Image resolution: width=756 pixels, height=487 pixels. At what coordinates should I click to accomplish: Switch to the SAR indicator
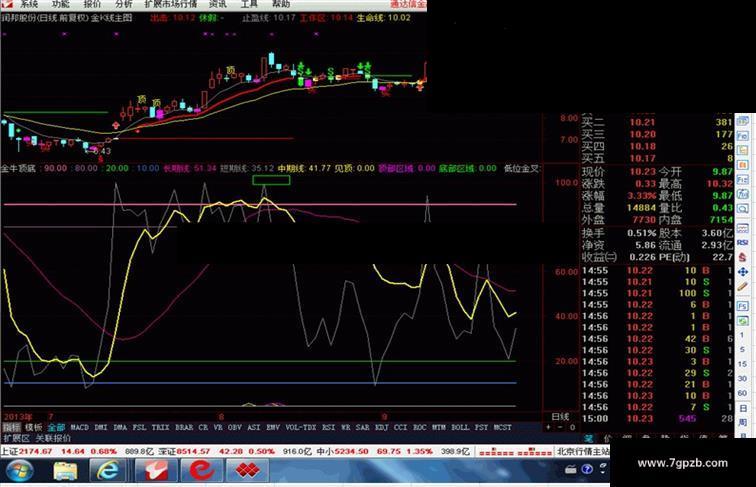pos(363,427)
